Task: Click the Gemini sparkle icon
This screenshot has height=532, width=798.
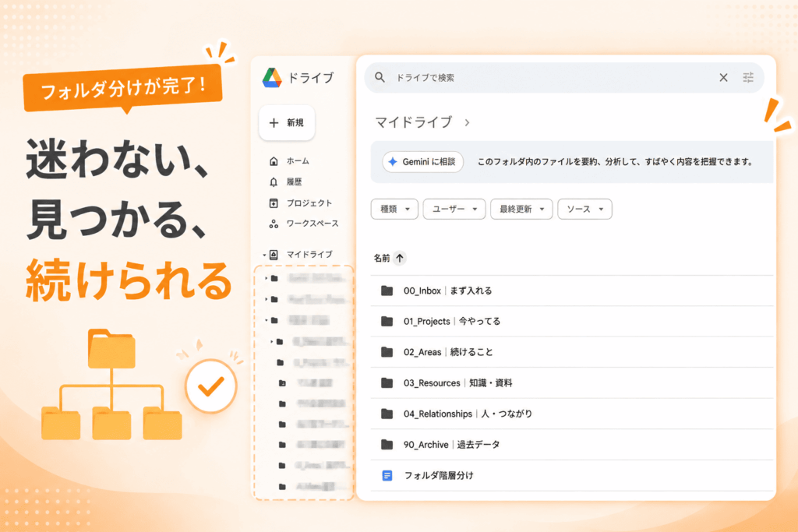Action: (393, 162)
